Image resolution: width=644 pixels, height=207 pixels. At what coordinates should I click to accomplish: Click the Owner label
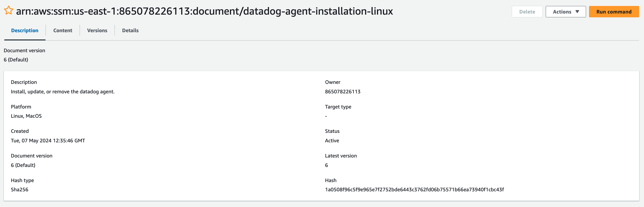pyautogui.click(x=333, y=82)
